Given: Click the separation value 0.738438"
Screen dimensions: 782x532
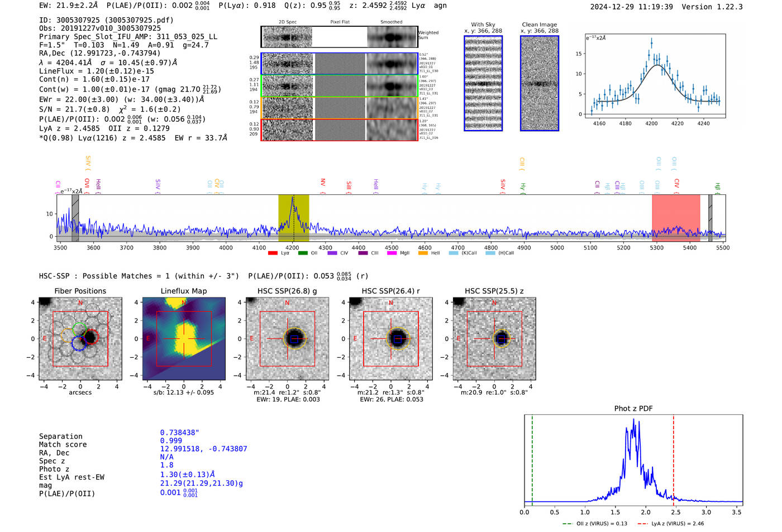Looking at the screenshot, I should [x=180, y=433].
